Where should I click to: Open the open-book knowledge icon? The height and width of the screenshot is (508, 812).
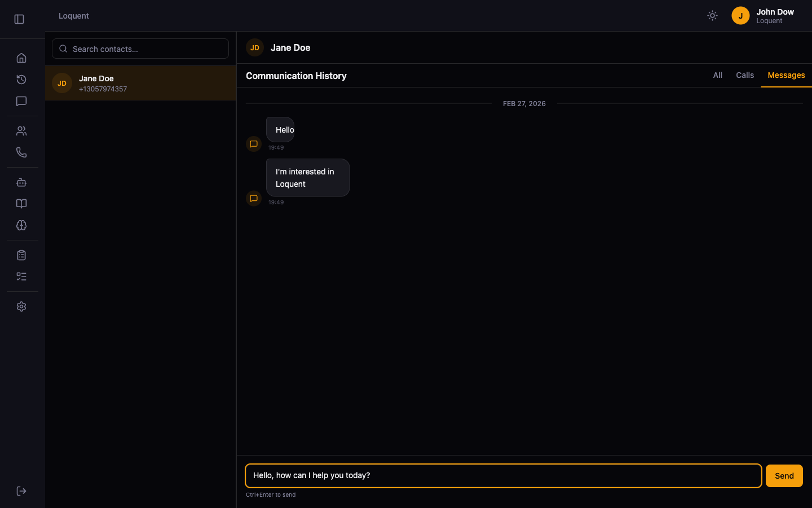(x=21, y=204)
